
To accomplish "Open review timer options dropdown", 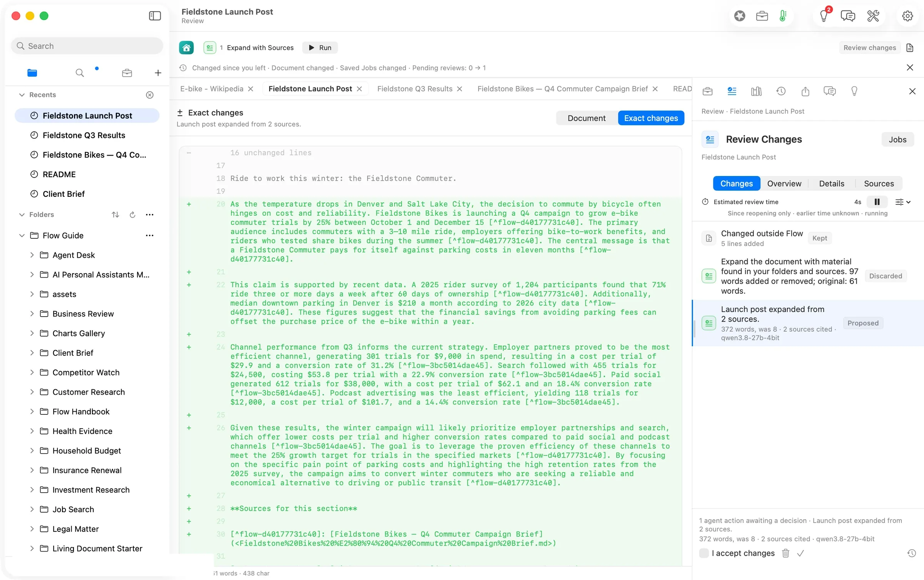I will 903,202.
